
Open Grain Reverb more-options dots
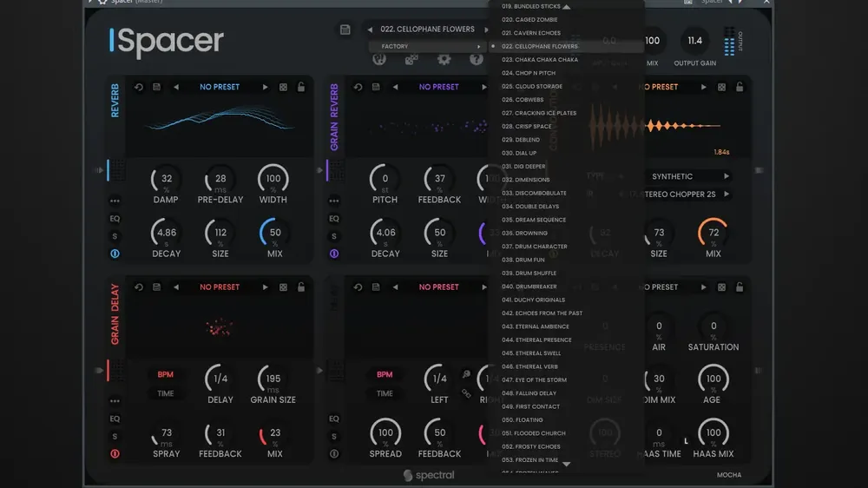coord(334,201)
